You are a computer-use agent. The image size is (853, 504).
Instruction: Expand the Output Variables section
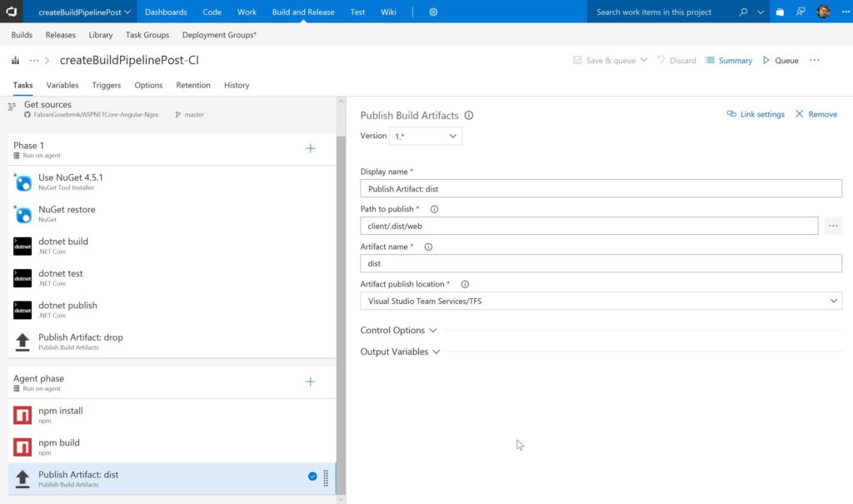click(400, 352)
